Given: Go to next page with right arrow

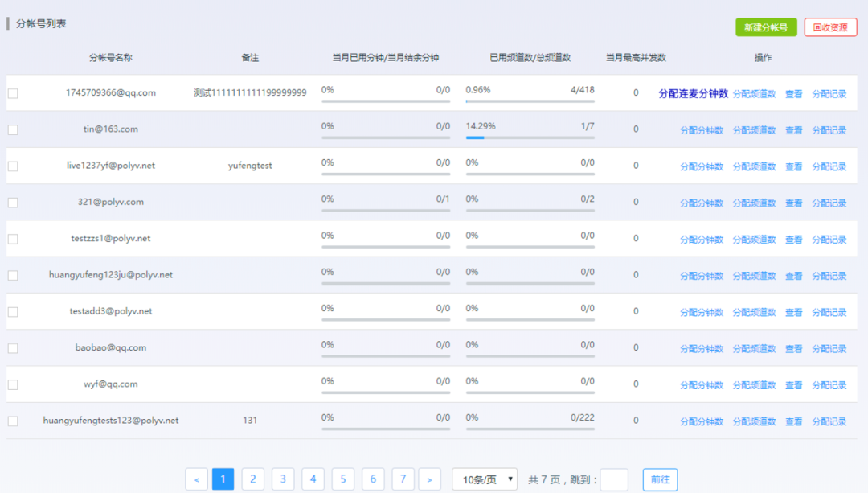Looking at the screenshot, I should tap(429, 480).
